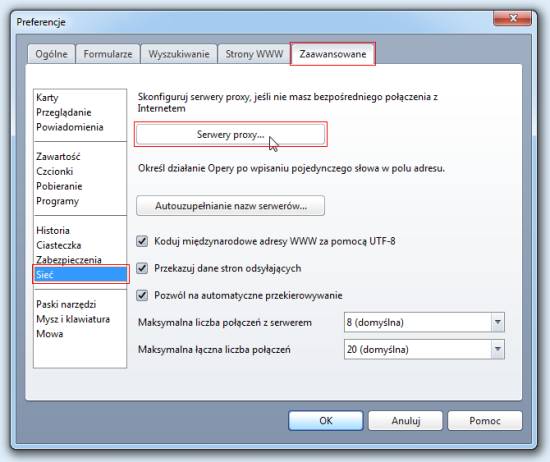Click the Anuluj button
The height and width of the screenshot is (462, 550).
coord(405,421)
